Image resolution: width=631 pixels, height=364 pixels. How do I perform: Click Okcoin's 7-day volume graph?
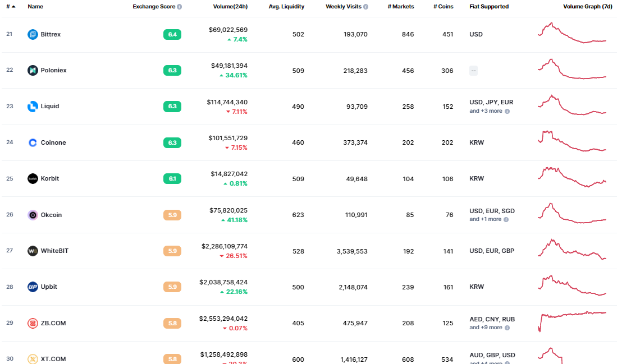coord(572,213)
